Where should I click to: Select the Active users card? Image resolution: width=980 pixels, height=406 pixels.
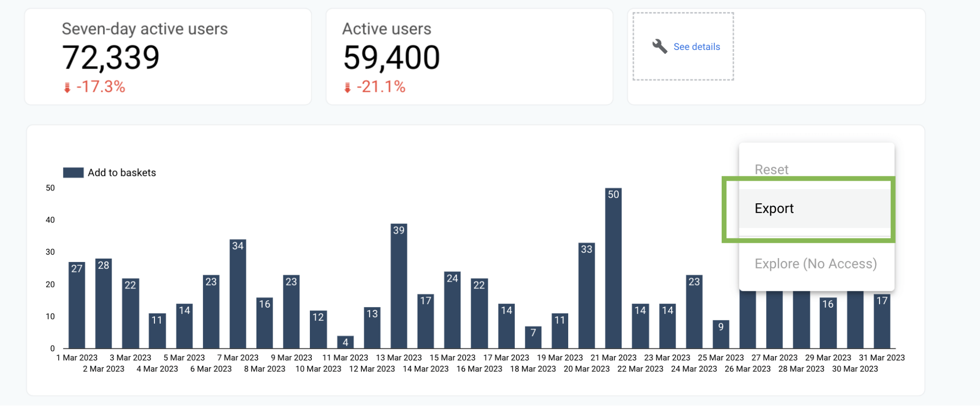(x=469, y=55)
